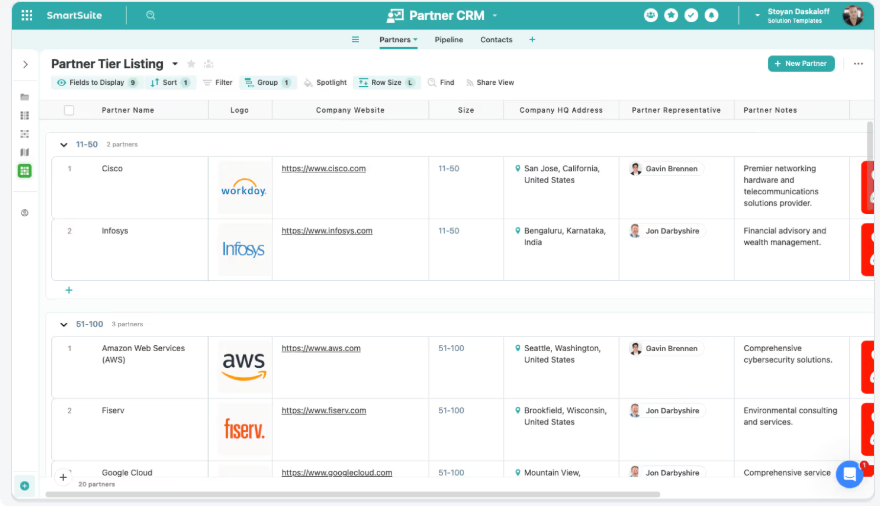
Task: Collapse the 51-100 group
Action: 63,324
